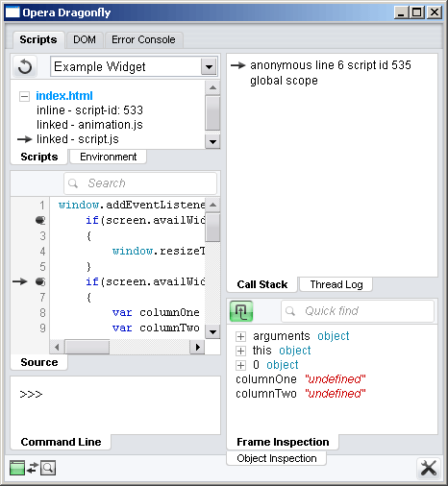Open the Environment tab
The image size is (448, 486).
(109, 157)
